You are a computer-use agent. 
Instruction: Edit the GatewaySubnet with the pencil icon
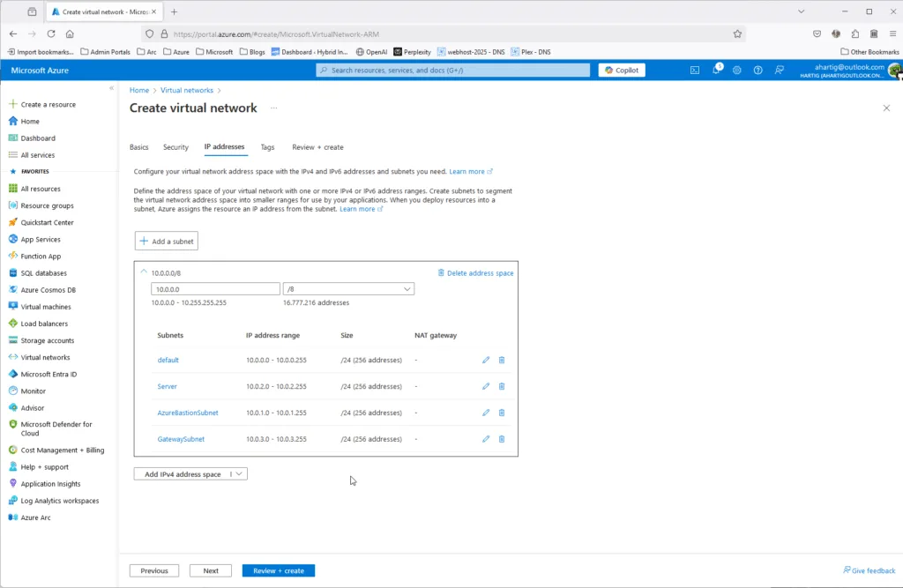coord(486,439)
